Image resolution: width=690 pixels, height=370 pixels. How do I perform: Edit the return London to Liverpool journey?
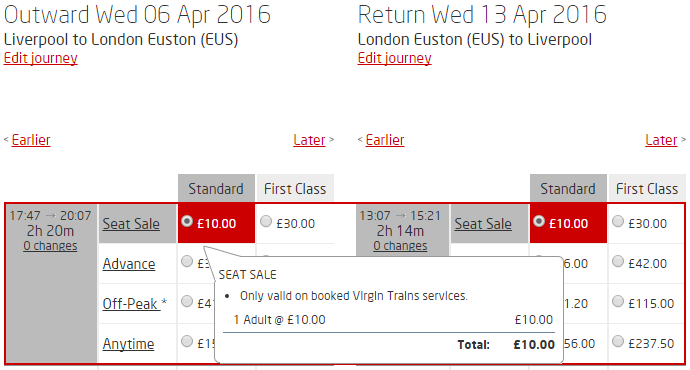coord(394,58)
